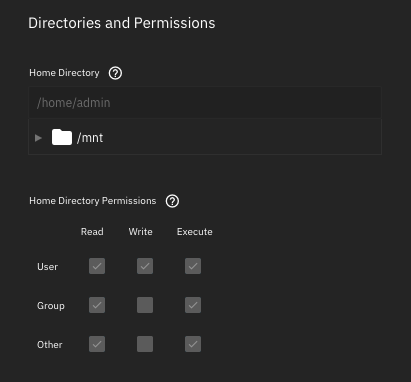Viewport: 411px width, 382px height.
Task: Click the /mnt folder icon
Action: pos(62,137)
